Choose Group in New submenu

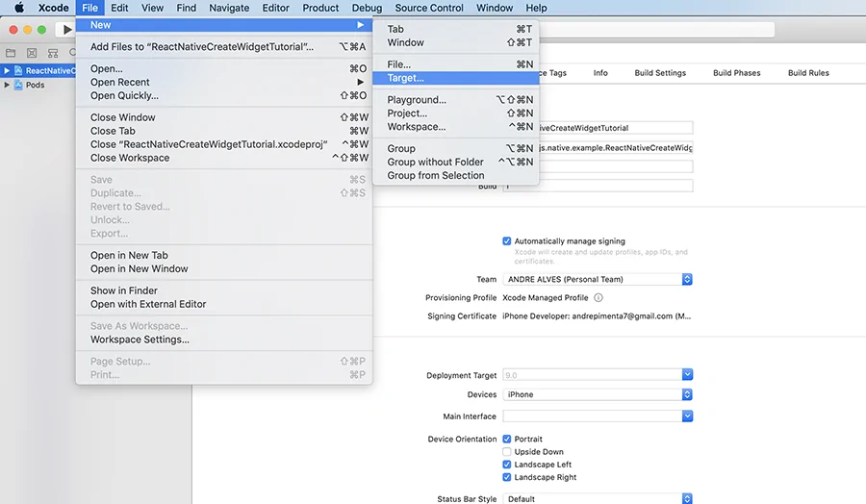coord(456,148)
